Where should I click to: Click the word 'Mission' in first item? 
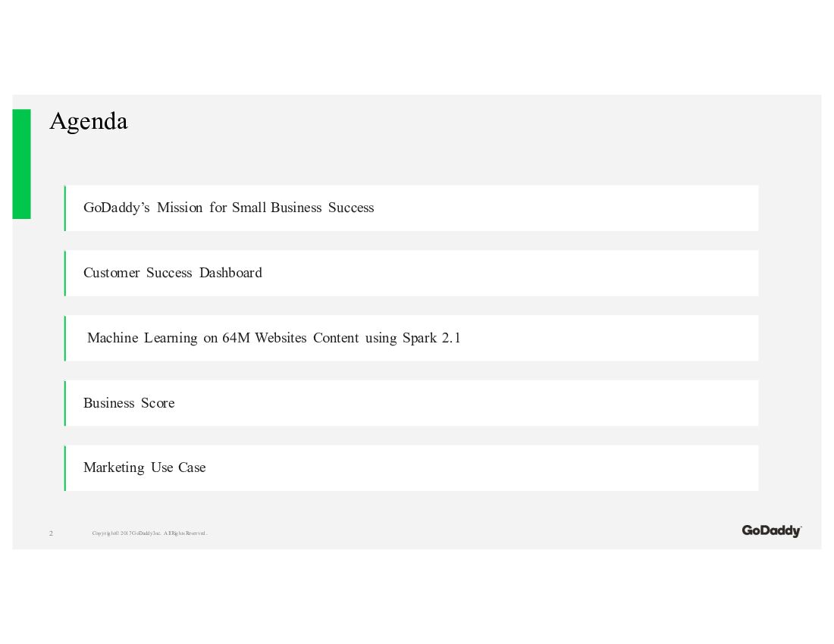click(x=180, y=208)
